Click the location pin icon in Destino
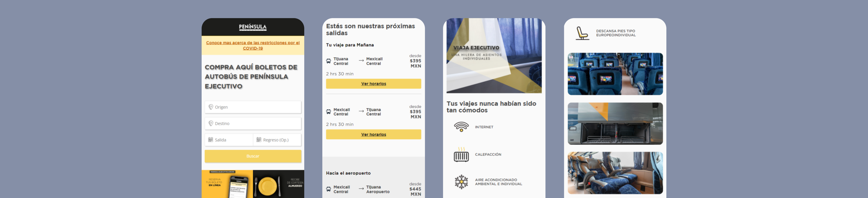Image resolution: width=868 pixels, height=198 pixels. pyautogui.click(x=211, y=123)
